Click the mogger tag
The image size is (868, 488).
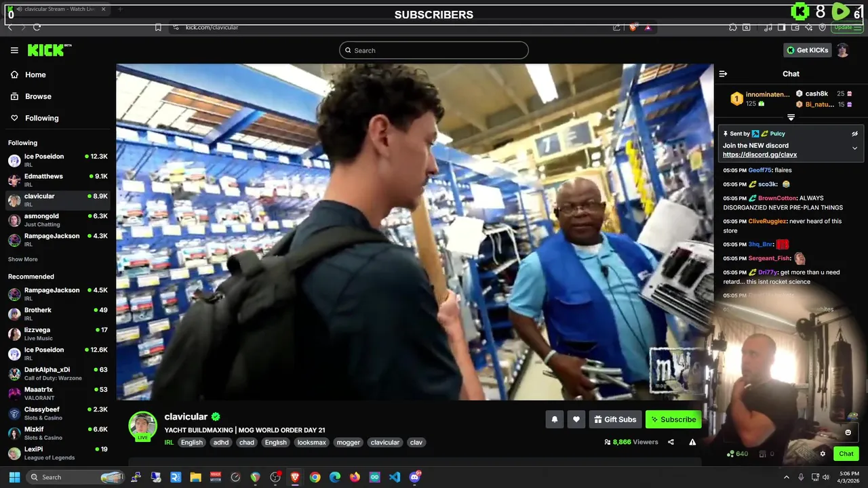[349, 443]
